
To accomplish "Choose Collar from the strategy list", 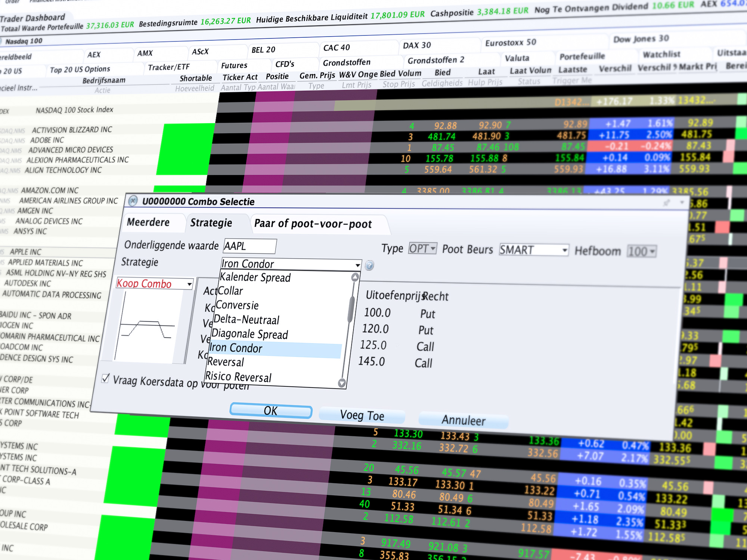I will 230,291.
